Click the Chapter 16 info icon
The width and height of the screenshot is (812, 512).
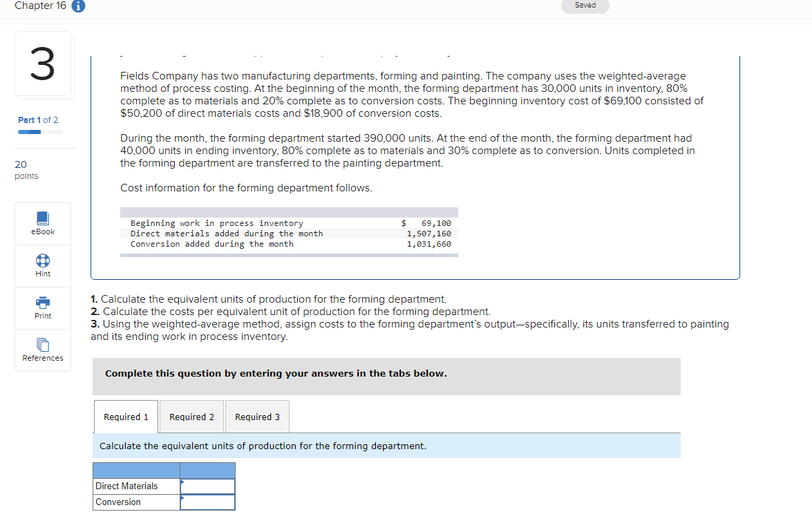[x=78, y=6]
